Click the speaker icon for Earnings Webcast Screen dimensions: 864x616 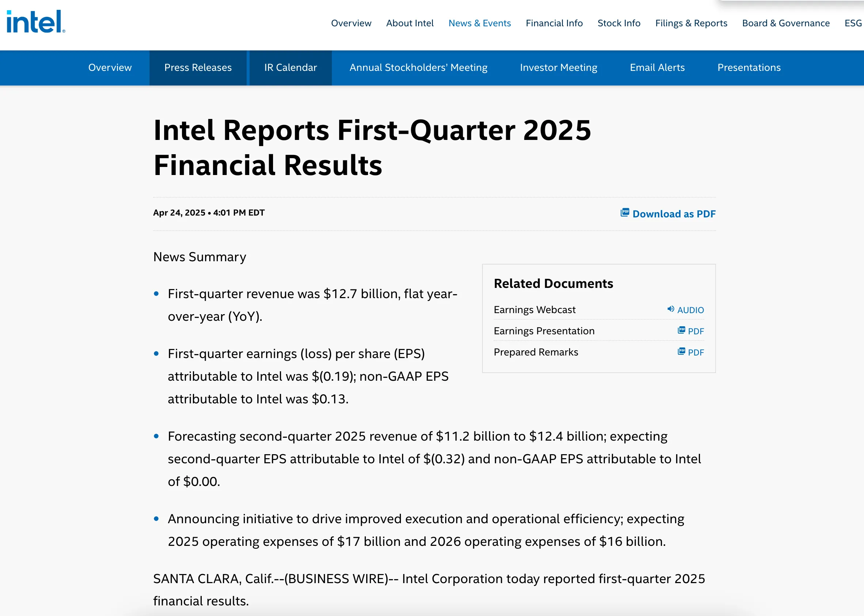[x=671, y=309]
